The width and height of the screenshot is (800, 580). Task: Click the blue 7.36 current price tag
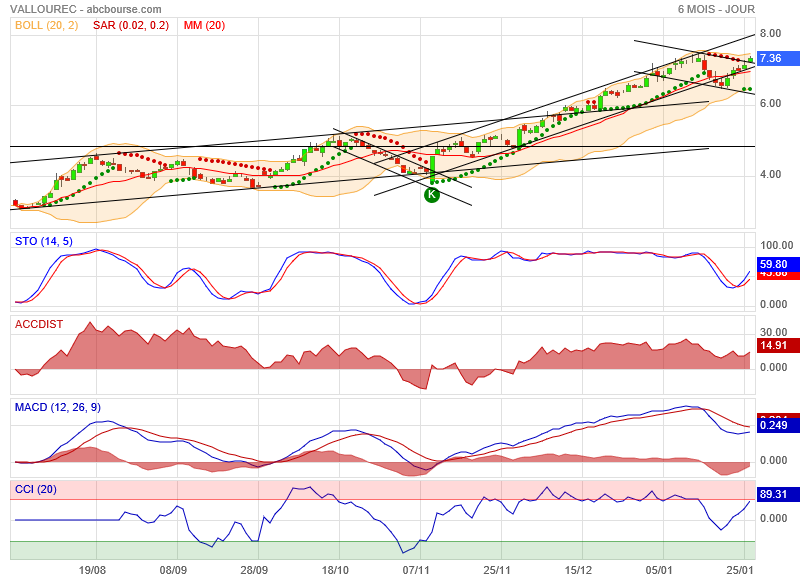[x=778, y=58]
